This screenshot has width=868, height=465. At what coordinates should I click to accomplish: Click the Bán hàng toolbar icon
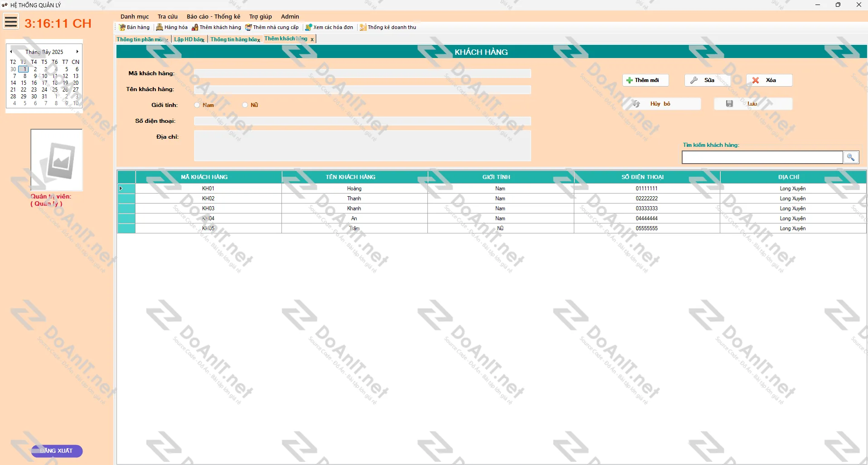(122, 27)
